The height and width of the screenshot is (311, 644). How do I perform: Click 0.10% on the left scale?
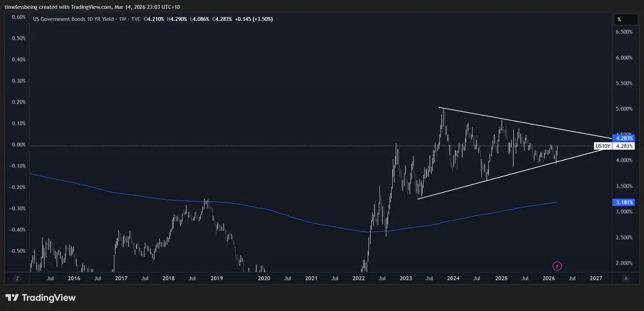click(x=18, y=123)
